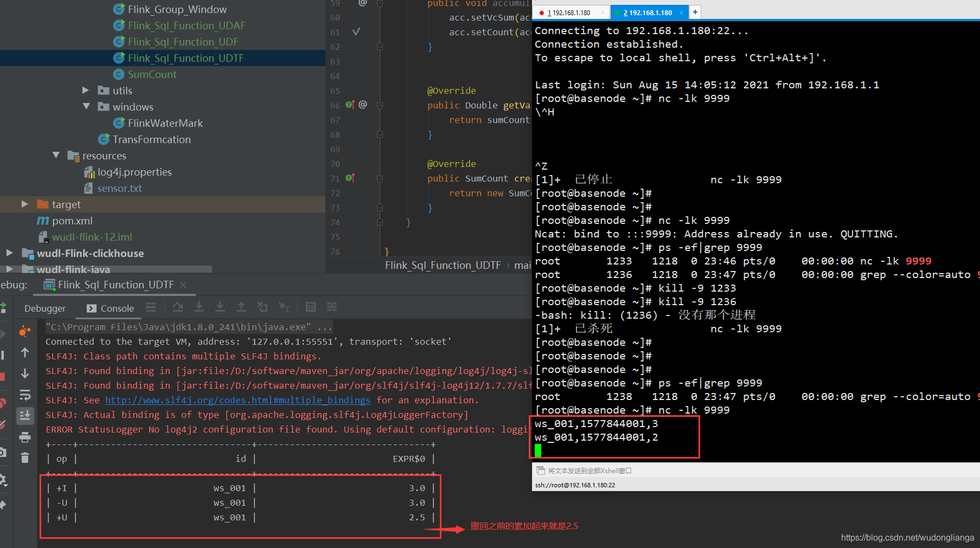Screen dimensions: 980x548
Task: Switch to the Debugger tab
Action: pyautogui.click(x=45, y=308)
